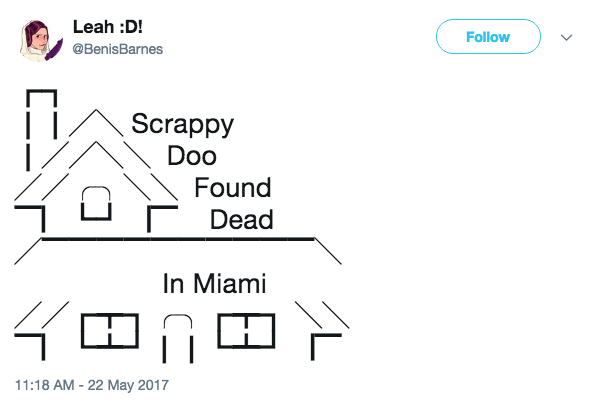
Task: Click the peaked upper roof drawing
Action: point(96,155)
